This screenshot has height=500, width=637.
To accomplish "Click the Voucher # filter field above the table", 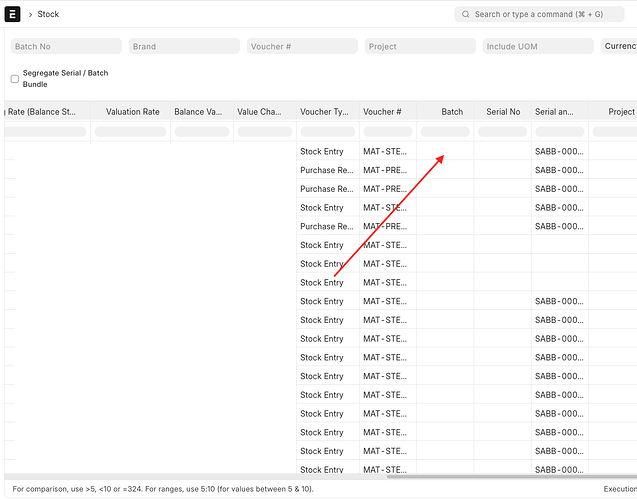I will coord(302,46).
